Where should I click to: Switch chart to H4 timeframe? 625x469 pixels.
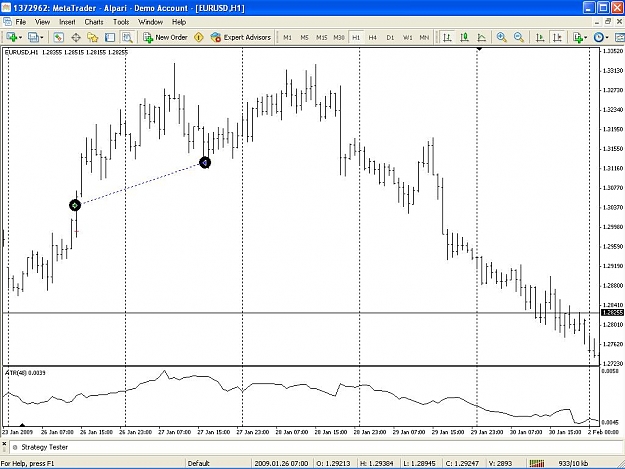[x=373, y=37]
